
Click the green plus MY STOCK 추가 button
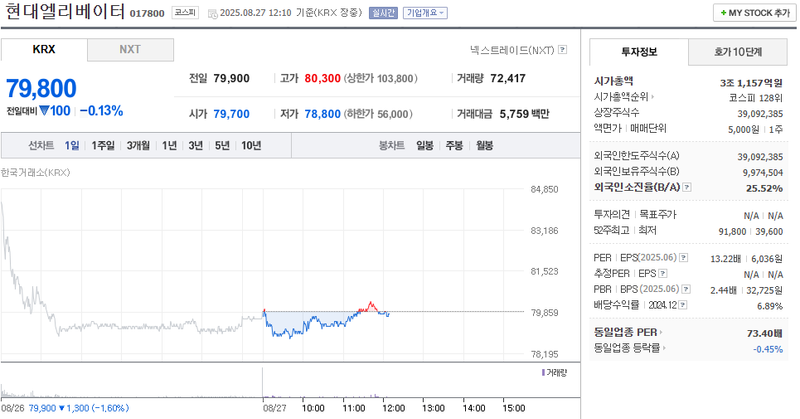(755, 13)
